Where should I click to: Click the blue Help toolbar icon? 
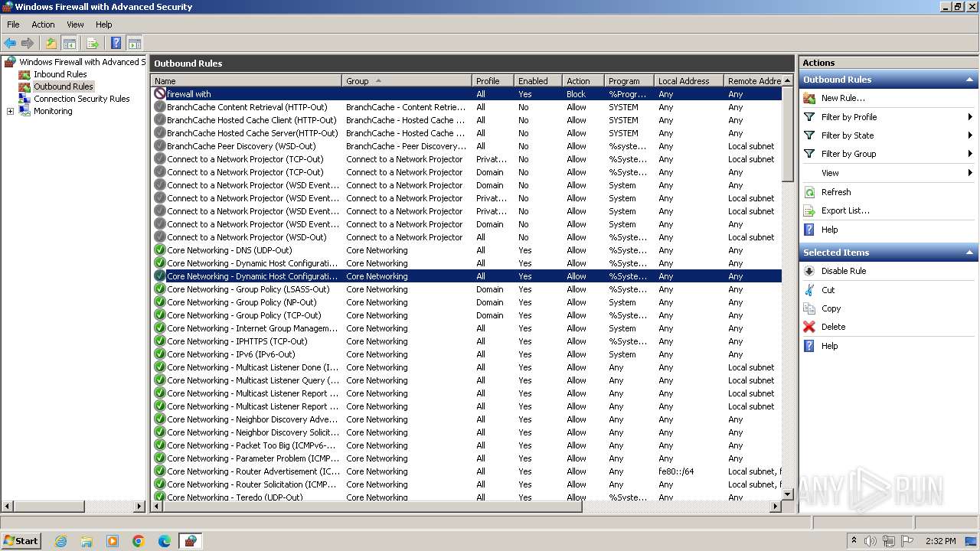pos(116,44)
